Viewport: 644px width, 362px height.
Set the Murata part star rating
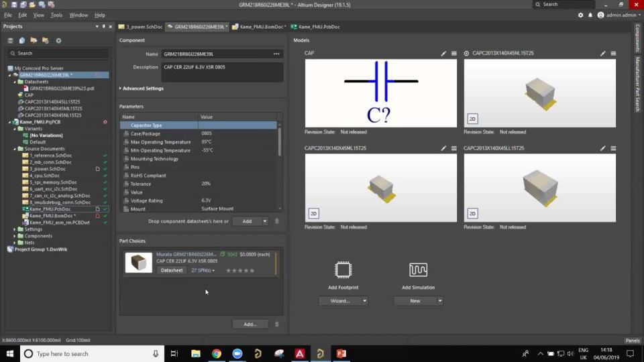point(240,270)
